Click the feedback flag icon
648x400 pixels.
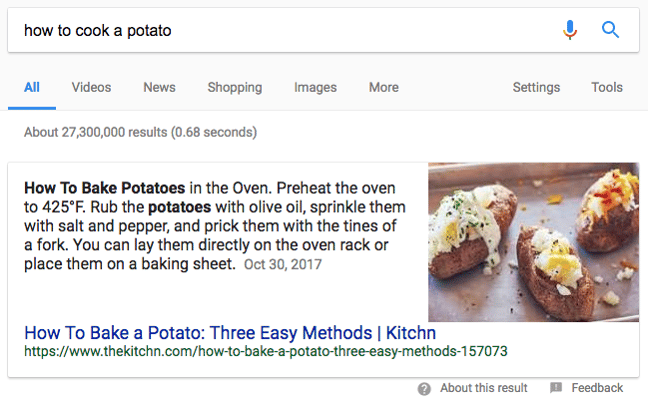pyautogui.click(x=556, y=388)
